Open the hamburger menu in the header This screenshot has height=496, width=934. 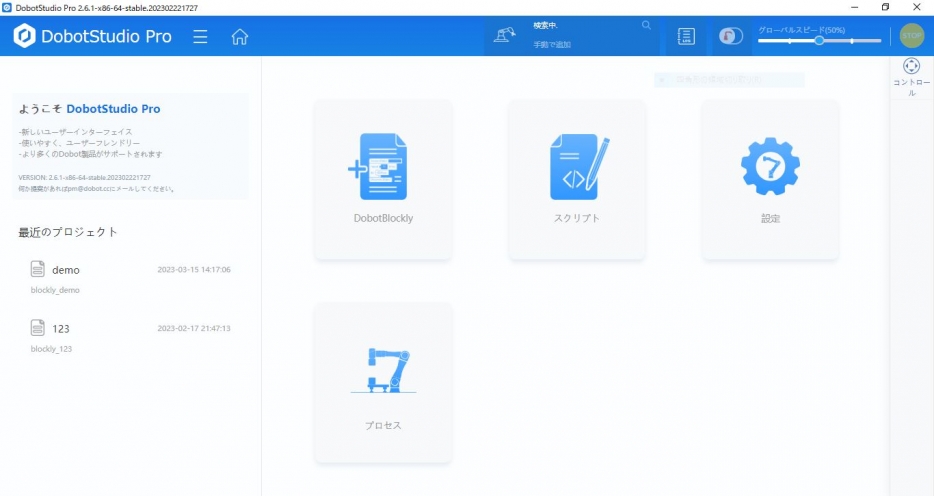[x=200, y=37]
